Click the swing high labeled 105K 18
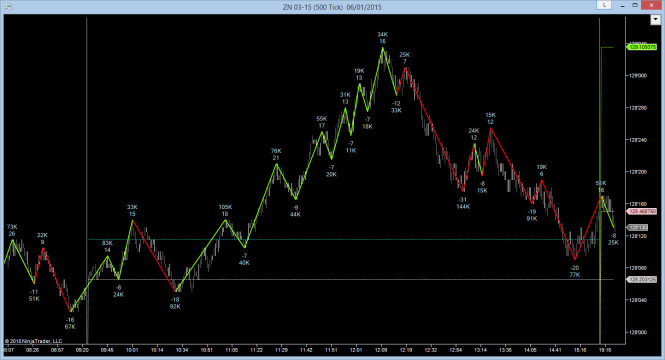 tap(225, 210)
